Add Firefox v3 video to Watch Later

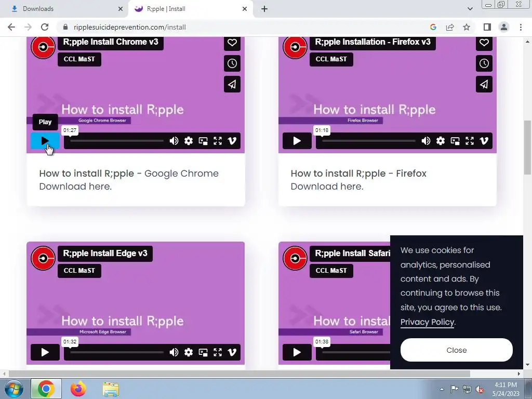484,63
